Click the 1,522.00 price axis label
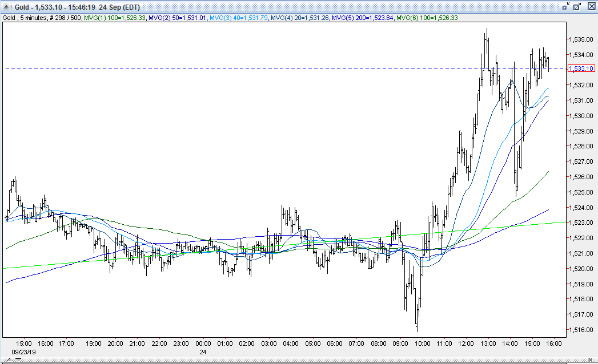 click(581, 238)
